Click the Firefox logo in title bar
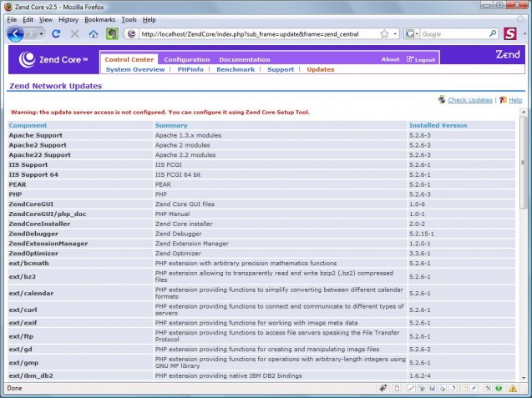532x398 pixels. tap(8, 7)
